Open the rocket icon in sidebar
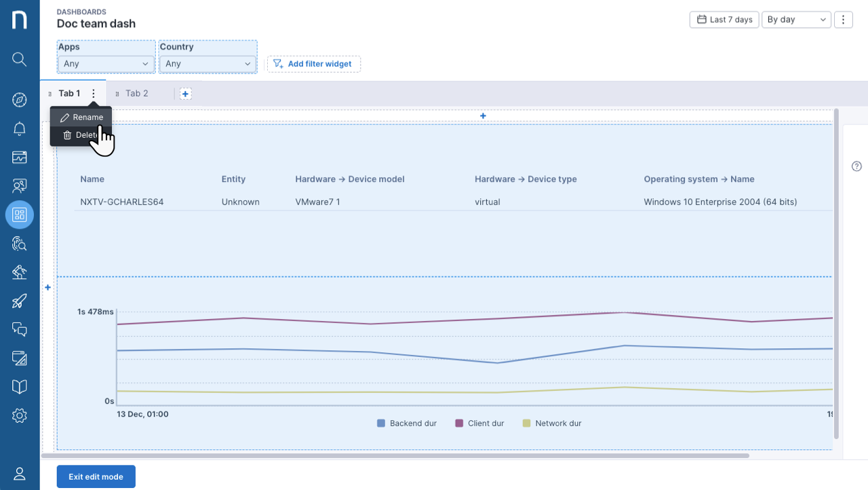868x490 pixels. click(x=20, y=301)
